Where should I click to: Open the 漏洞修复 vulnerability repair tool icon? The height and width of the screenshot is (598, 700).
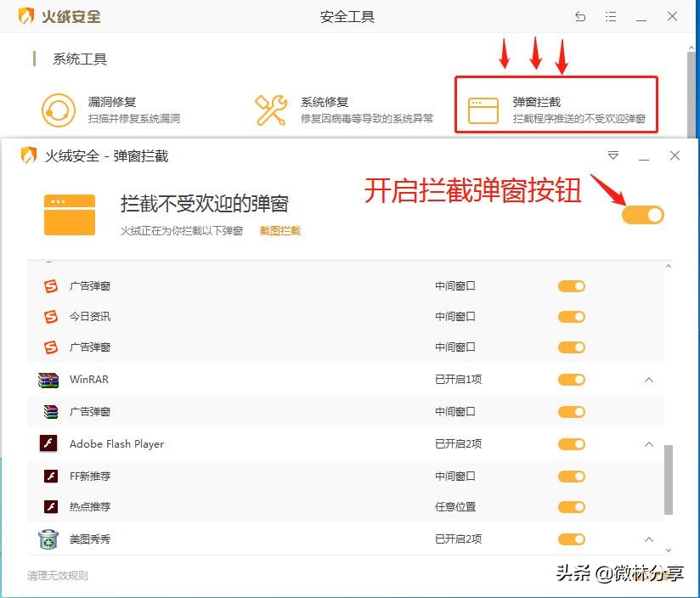[58, 110]
